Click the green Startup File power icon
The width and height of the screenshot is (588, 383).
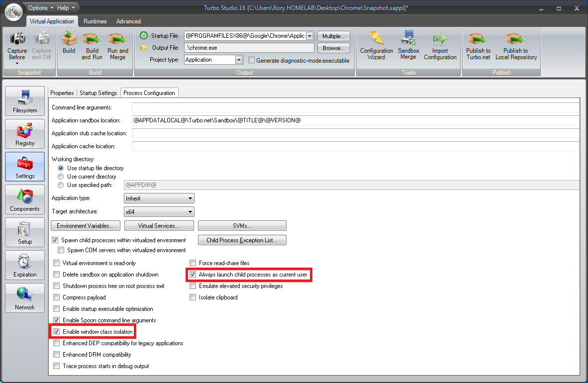click(144, 36)
